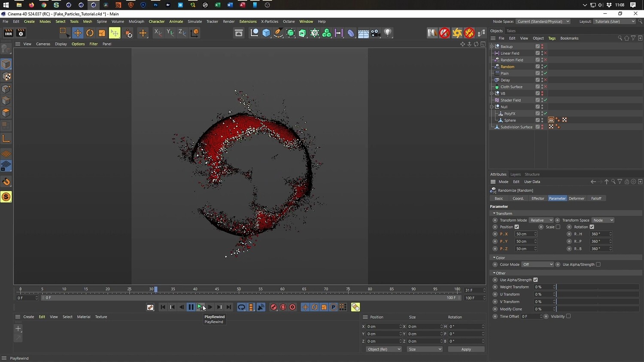
Task: Select the Move tool in top toolbar
Action: point(78,33)
